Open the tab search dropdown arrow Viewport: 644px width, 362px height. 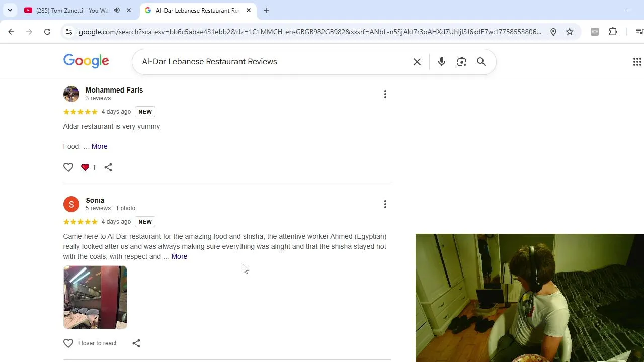pos(10,10)
